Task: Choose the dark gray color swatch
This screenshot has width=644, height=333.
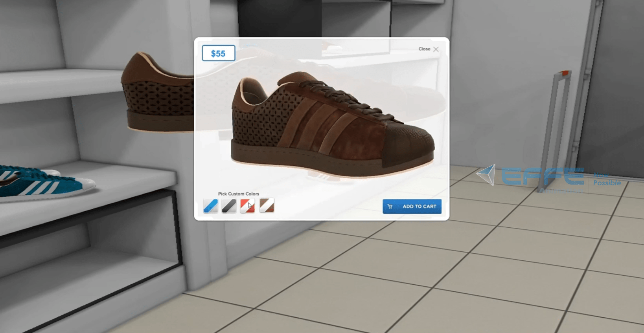Action: point(229,206)
